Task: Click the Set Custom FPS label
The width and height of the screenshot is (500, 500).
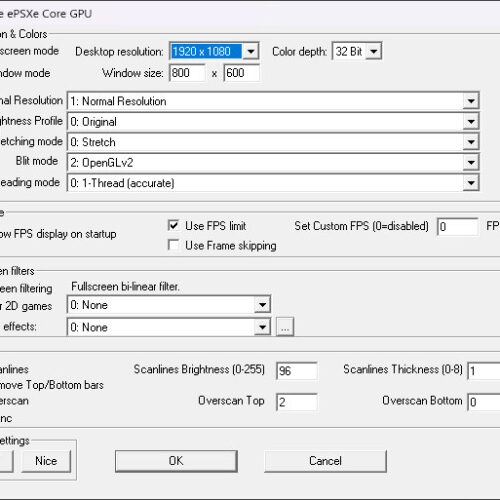Action: 361,226
